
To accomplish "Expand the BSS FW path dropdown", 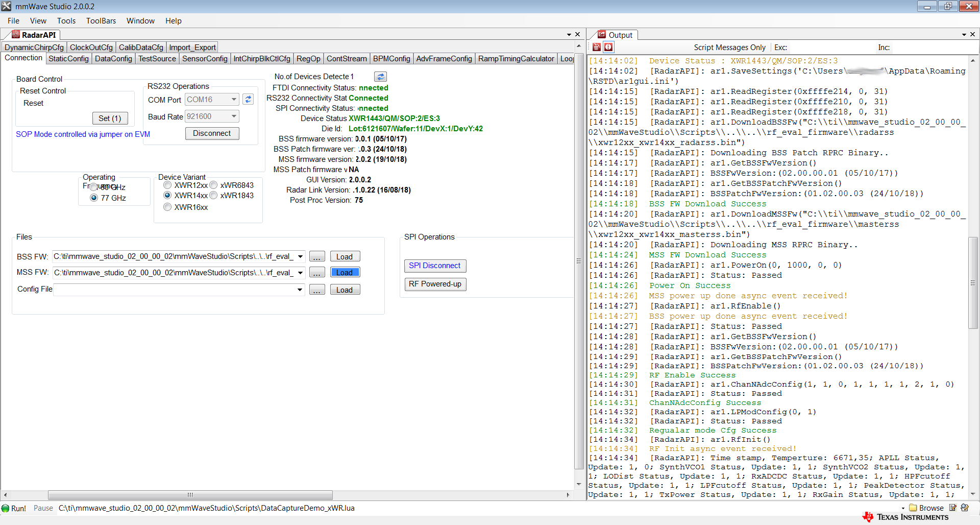I will pos(300,256).
